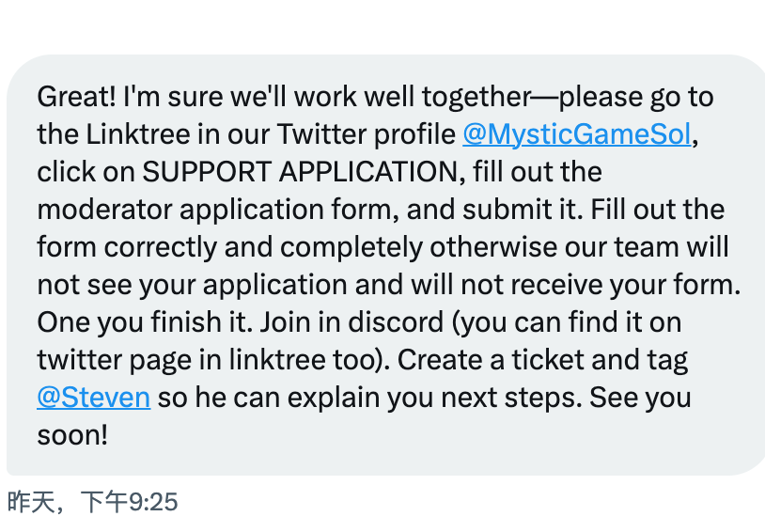The width and height of the screenshot is (765, 532).
Task: Click the word 昨天 below the message
Action: coord(31,502)
